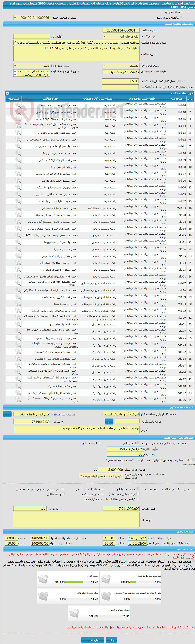Click the شرح مناقصه text area
Image resolution: width=195 pixels, height=644 pixels.
tap(76, 53)
